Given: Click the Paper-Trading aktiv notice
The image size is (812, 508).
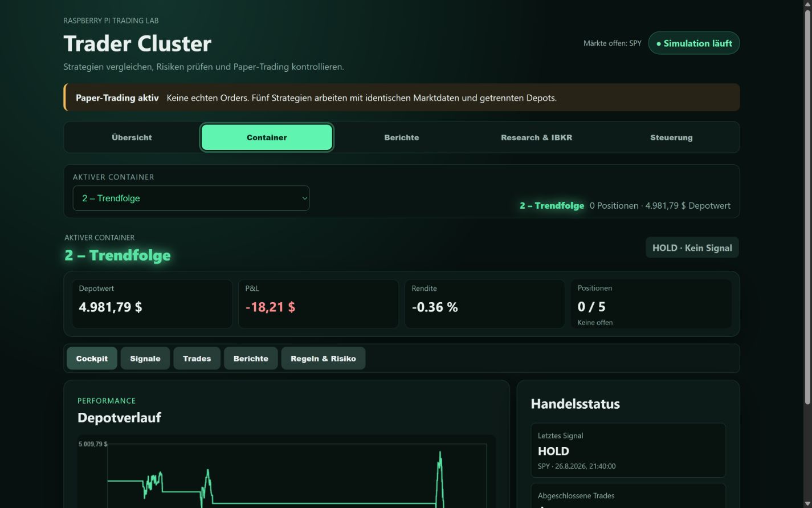Looking at the screenshot, I should 402,97.
